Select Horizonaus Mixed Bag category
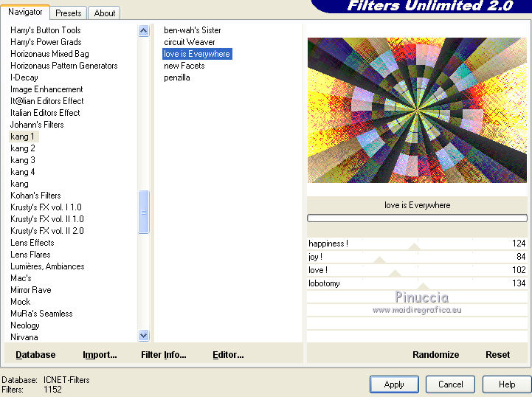The image size is (532, 397). 49,54
